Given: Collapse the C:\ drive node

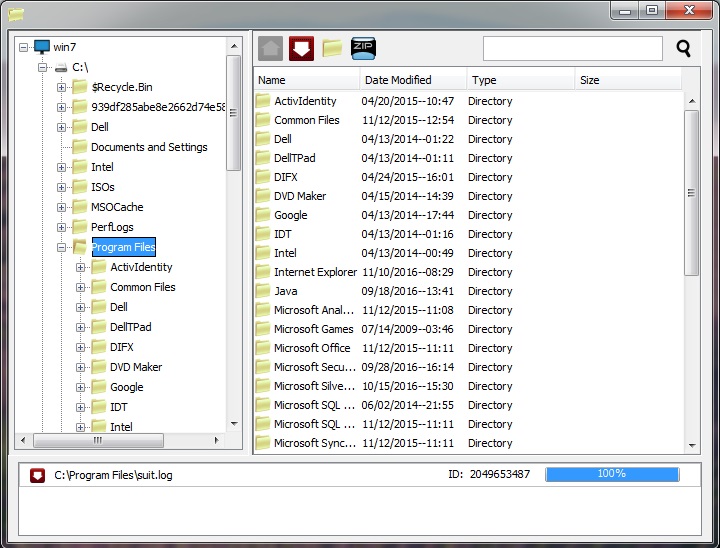Looking at the screenshot, I should (42, 68).
